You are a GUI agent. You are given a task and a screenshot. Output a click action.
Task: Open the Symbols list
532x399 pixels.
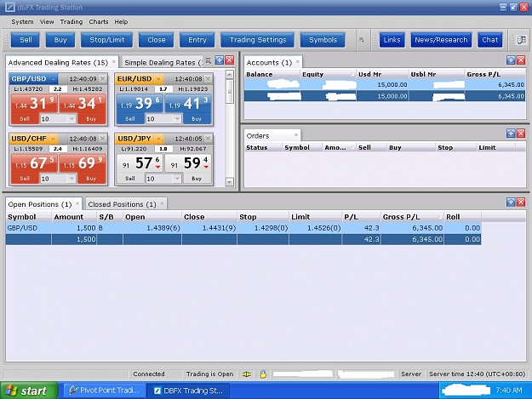click(323, 40)
